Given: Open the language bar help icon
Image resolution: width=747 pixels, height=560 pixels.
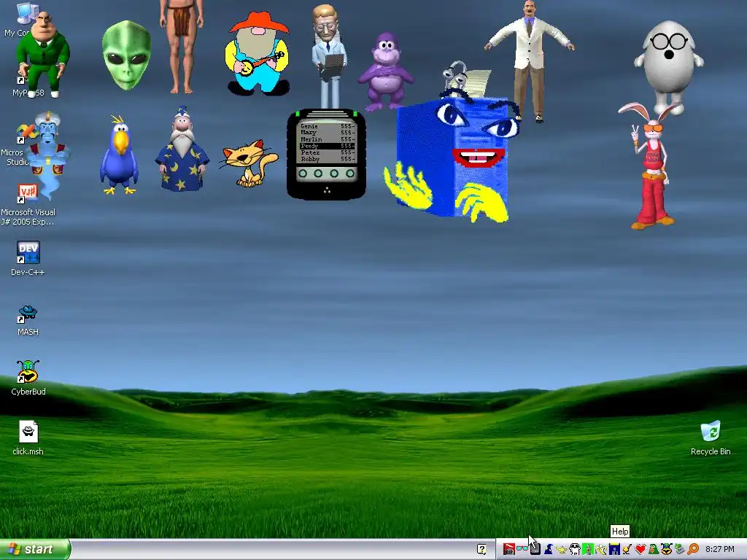Looking at the screenshot, I should [481, 549].
